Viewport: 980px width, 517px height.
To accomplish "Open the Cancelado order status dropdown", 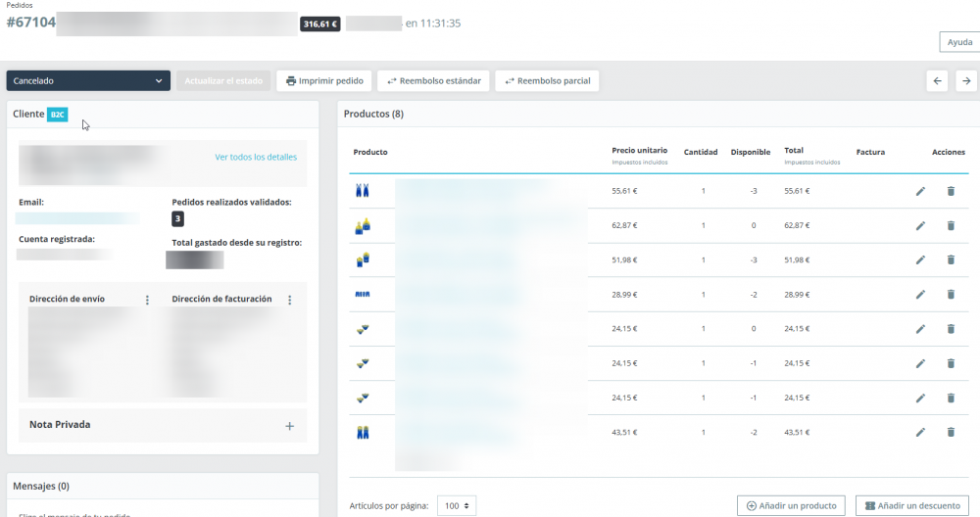I will (x=88, y=80).
